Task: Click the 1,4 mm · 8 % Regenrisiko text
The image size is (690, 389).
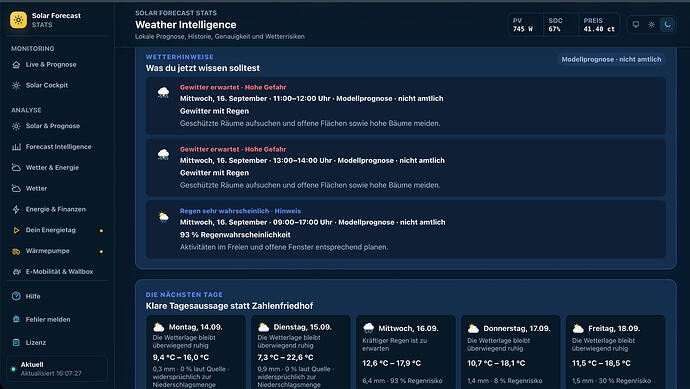Action: point(505,381)
